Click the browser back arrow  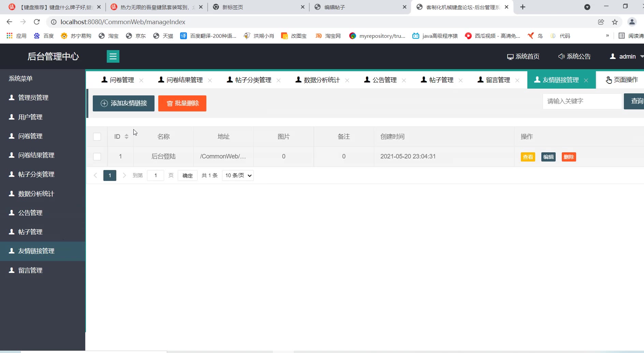coord(9,22)
